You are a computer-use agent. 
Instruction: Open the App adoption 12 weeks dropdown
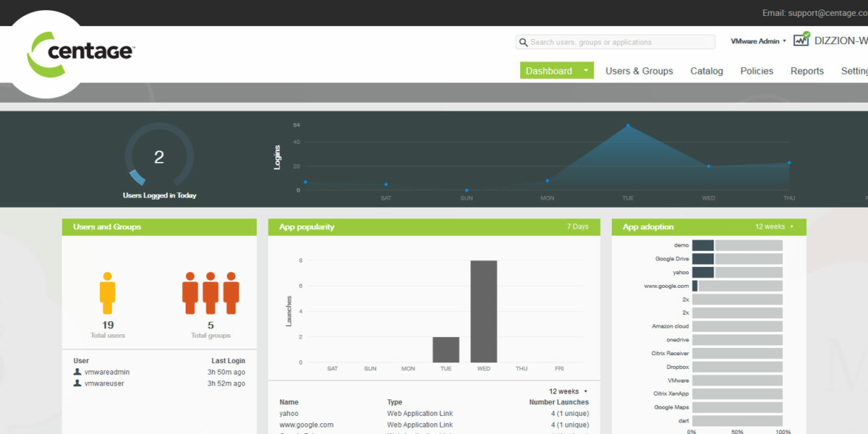click(774, 227)
